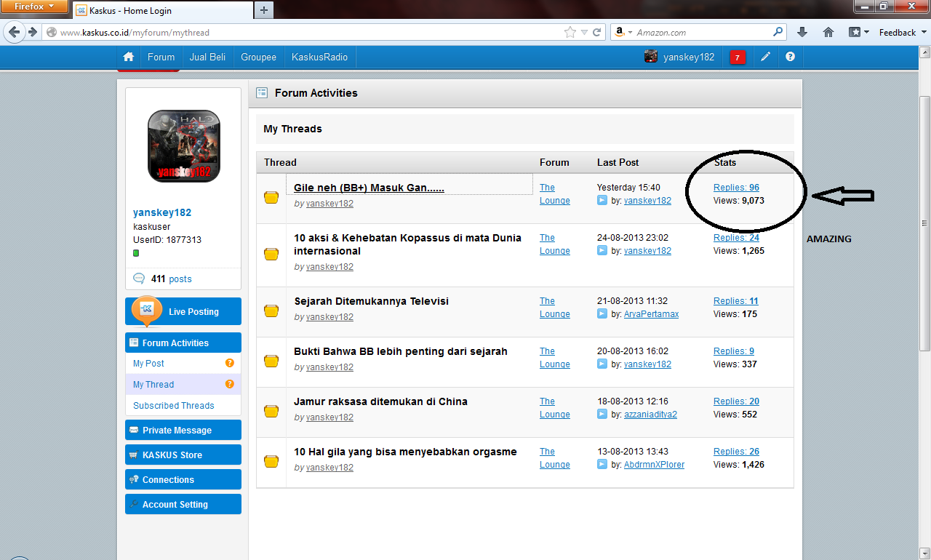The width and height of the screenshot is (931, 560).
Task: Open Subscribed Threads in sidebar
Action: point(174,406)
